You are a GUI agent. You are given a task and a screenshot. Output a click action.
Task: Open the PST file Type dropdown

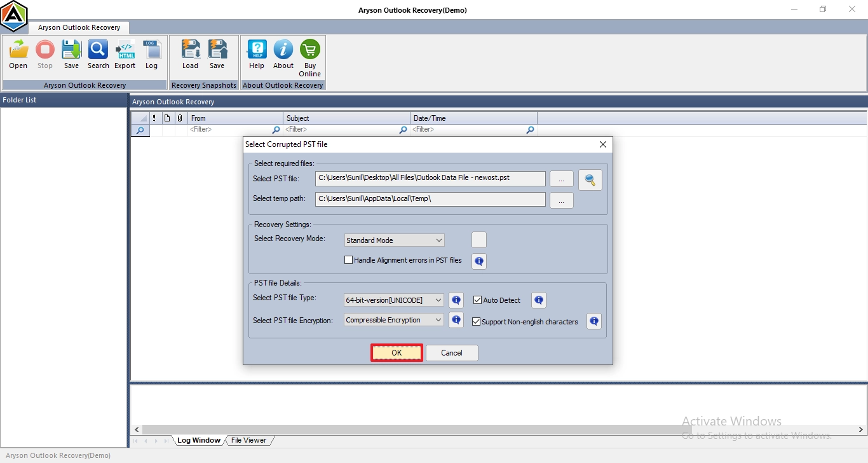pos(394,300)
